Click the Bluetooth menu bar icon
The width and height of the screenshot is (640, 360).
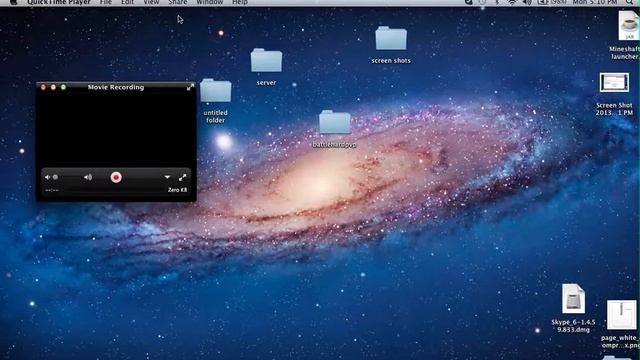pos(497,2)
